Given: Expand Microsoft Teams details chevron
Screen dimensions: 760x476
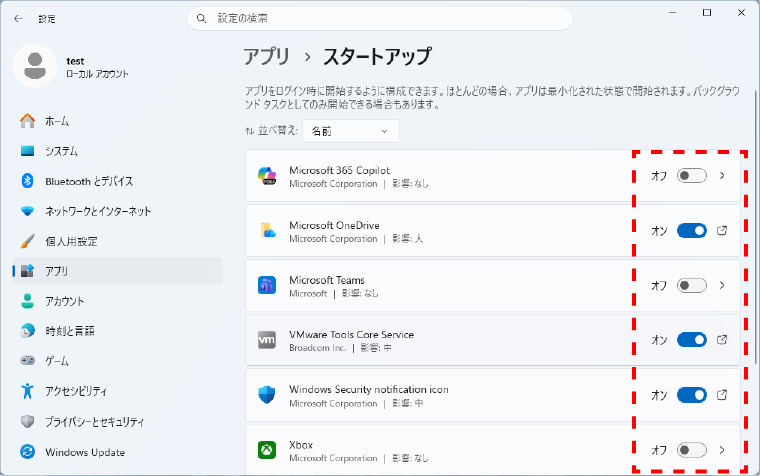Looking at the screenshot, I should 722,285.
